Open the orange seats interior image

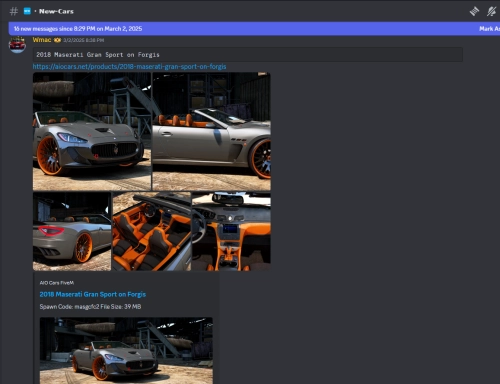point(152,231)
